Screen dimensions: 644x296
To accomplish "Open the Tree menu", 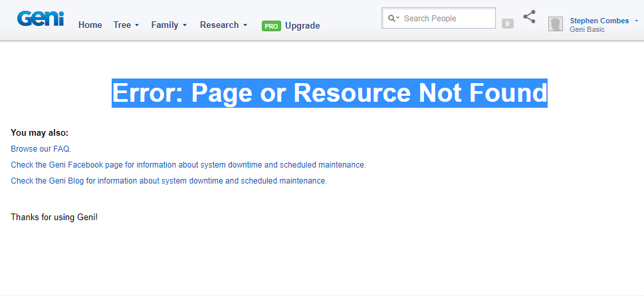I will pos(122,25).
